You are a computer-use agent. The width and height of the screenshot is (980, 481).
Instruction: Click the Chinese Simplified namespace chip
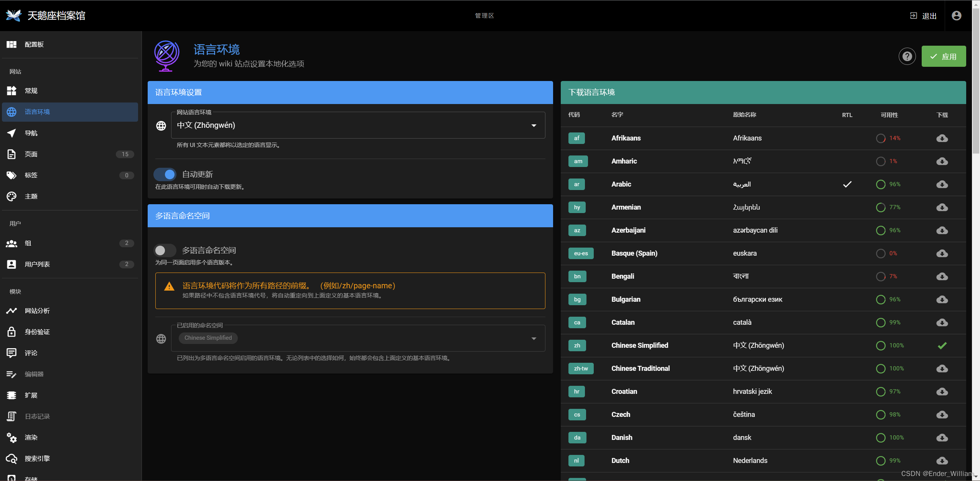pos(208,338)
